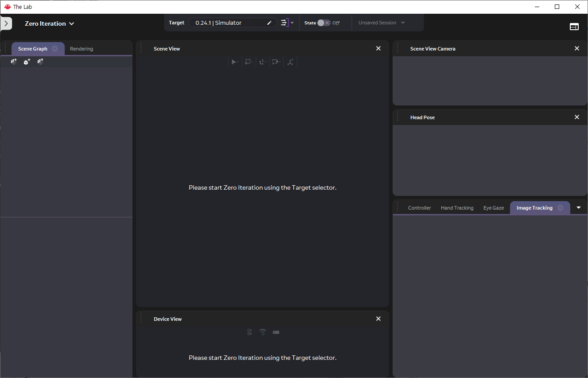Image resolution: width=588 pixels, height=378 pixels.
Task: Open the tab overflow dropdown arrow
Action: (579, 207)
